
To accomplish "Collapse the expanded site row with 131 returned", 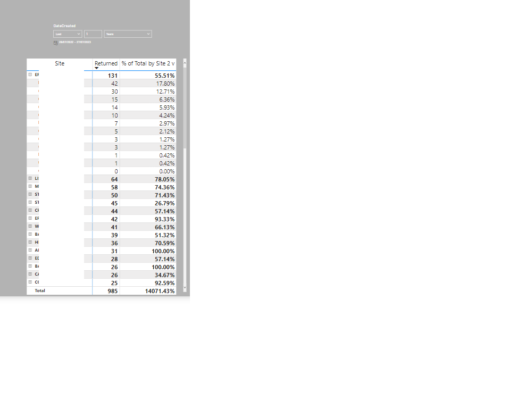I will click(30, 74).
